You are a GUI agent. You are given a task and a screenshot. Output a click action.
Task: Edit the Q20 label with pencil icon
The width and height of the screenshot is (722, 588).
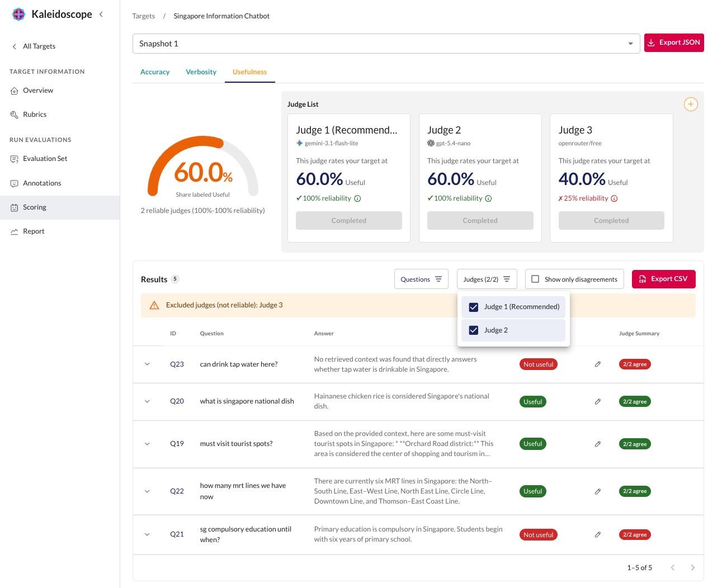coord(598,402)
